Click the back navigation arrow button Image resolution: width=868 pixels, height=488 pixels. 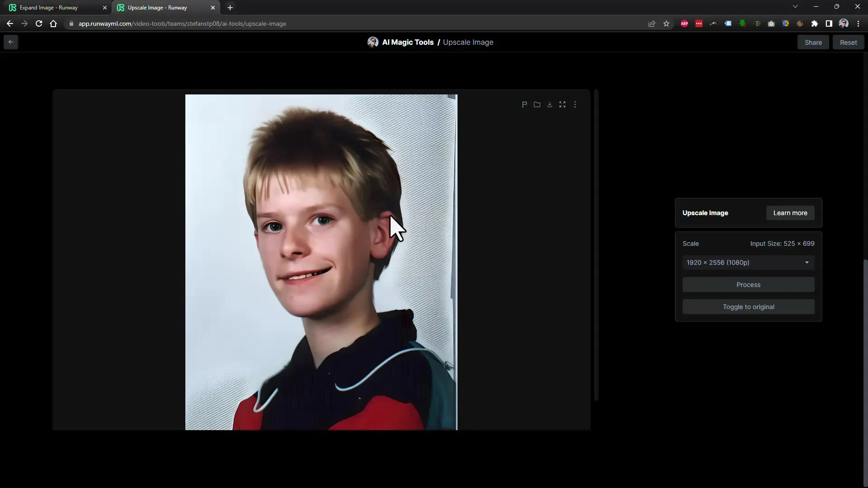(x=11, y=41)
